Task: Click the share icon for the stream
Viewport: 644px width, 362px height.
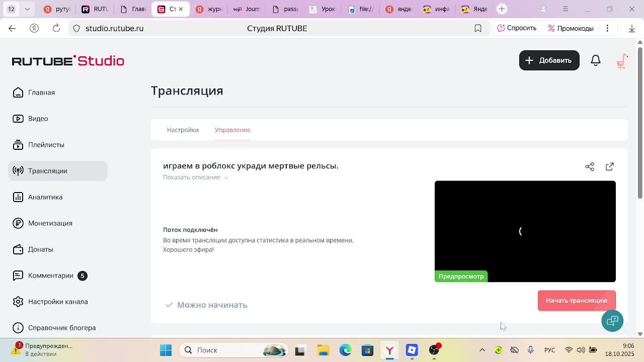Action: coord(590,166)
